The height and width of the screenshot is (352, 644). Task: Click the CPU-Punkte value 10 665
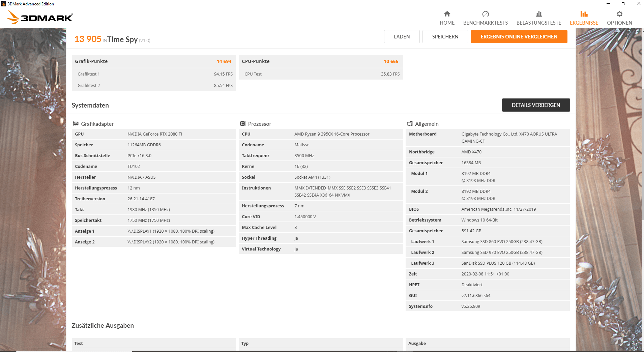(391, 61)
